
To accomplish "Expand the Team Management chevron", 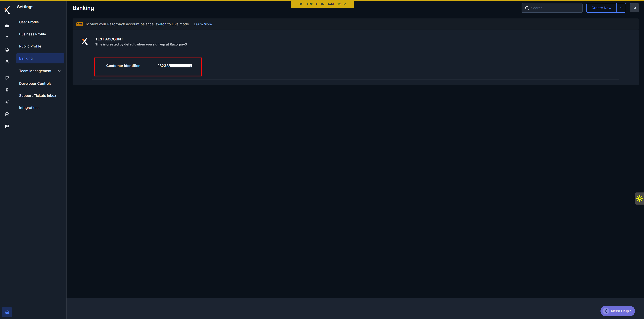I will point(59,71).
